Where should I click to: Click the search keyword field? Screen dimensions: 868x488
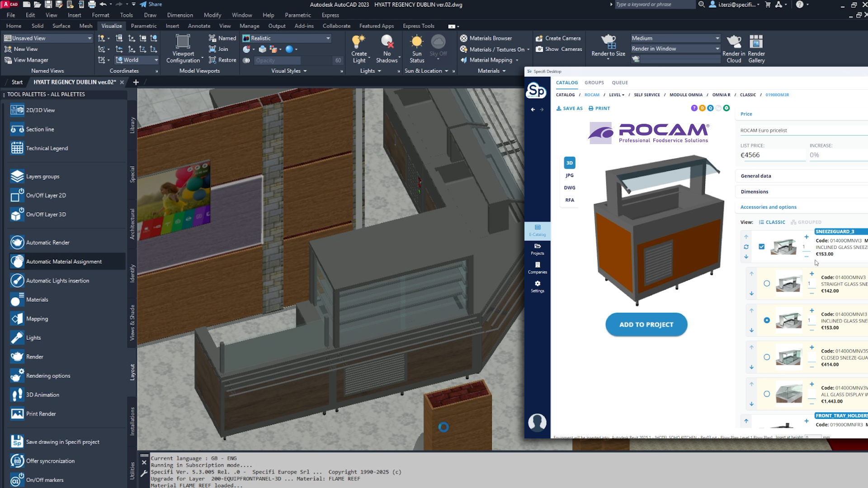coord(654,5)
